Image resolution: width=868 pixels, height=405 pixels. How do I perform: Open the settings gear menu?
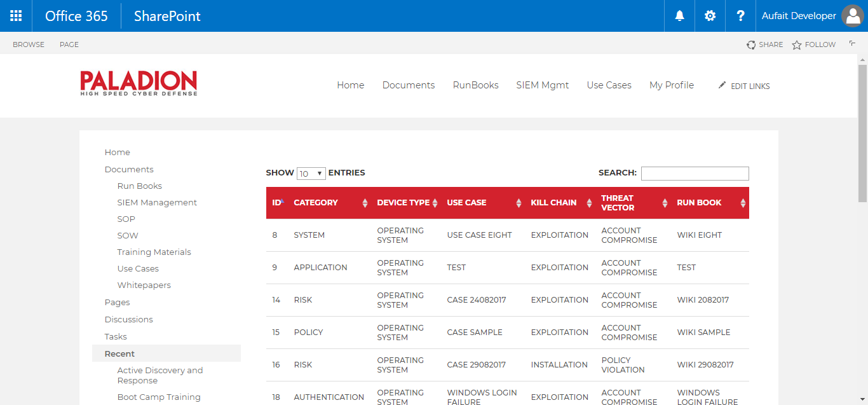tap(710, 15)
